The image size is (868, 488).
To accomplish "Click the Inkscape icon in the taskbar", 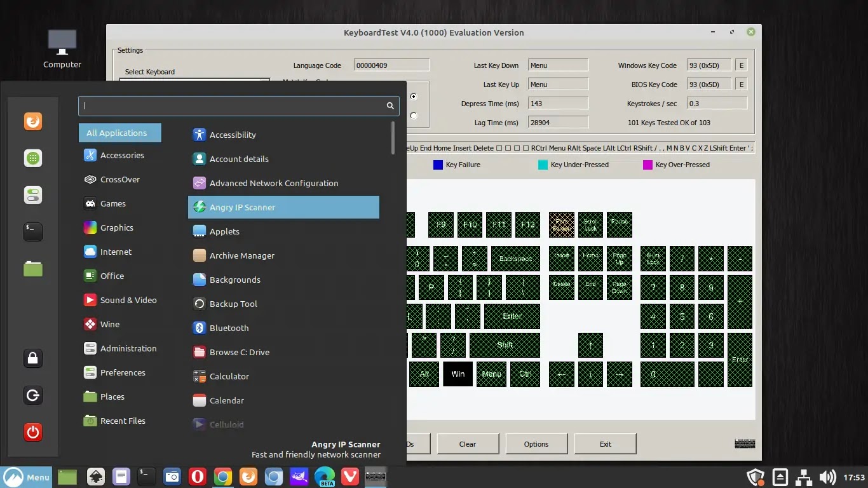I will click(x=96, y=476).
